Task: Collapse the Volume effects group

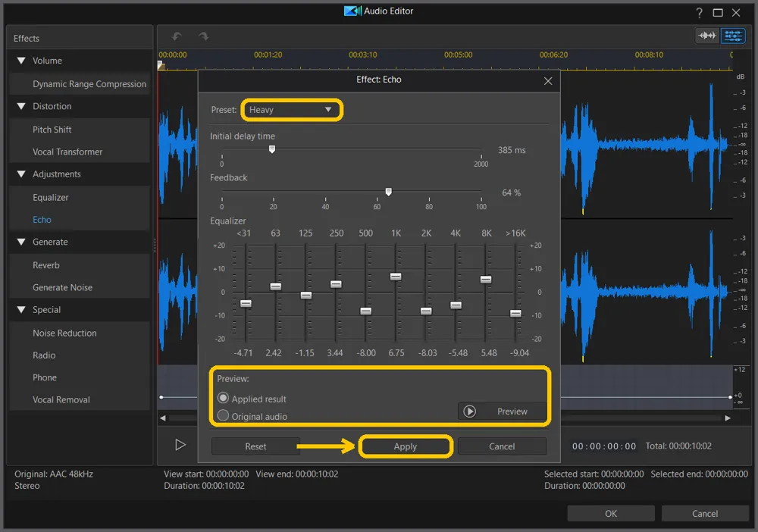Action: coord(21,61)
